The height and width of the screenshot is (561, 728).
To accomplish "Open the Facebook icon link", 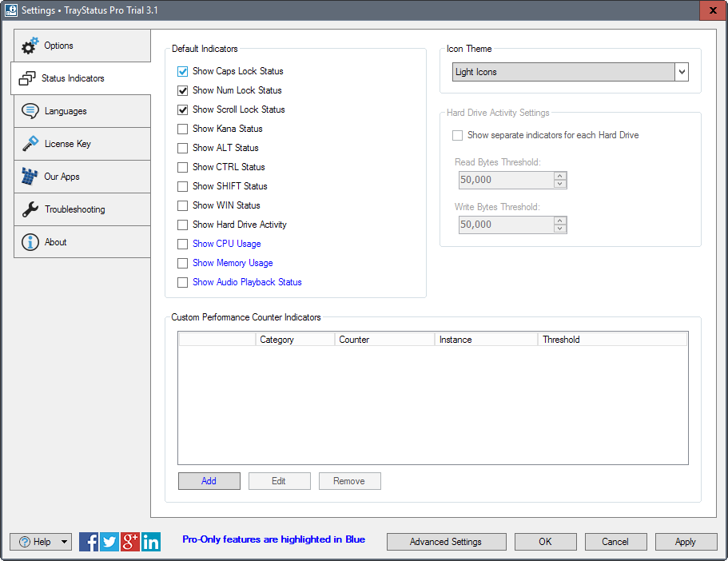I will (x=89, y=542).
